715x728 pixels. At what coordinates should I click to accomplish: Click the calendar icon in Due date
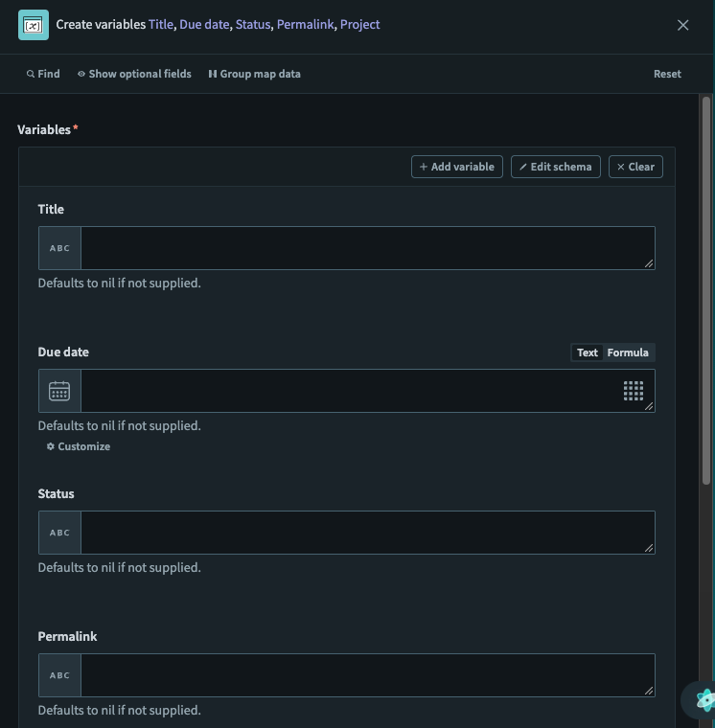(59, 391)
